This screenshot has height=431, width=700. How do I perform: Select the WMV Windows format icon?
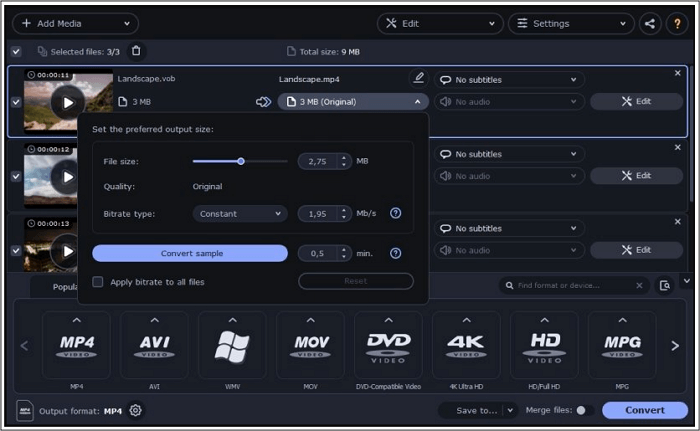pos(232,345)
